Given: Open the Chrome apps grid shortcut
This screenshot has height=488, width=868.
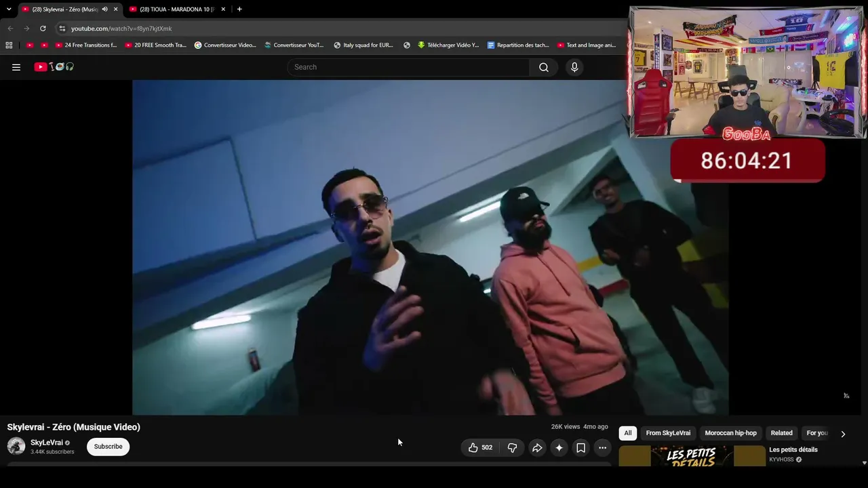Looking at the screenshot, I should pyautogui.click(x=9, y=45).
